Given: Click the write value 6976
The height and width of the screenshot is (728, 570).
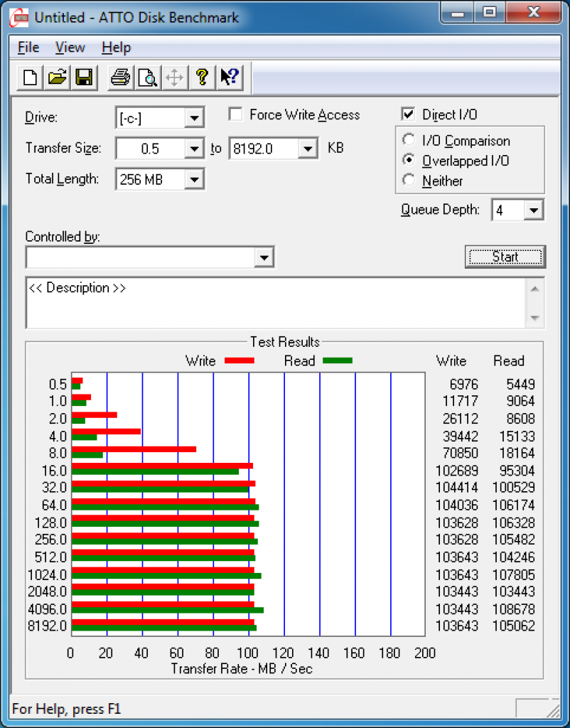Looking at the screenshot, I should (463, 385).
